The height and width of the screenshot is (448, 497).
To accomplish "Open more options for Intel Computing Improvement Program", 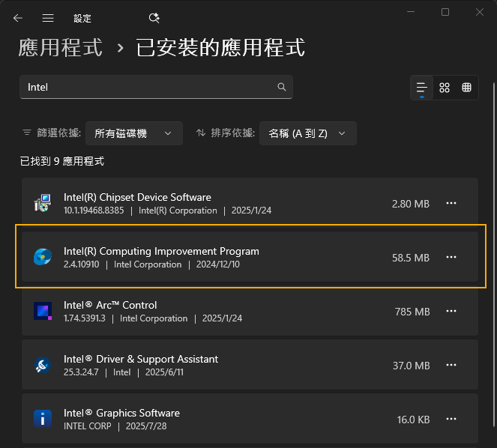I will [x=451, y=257].
